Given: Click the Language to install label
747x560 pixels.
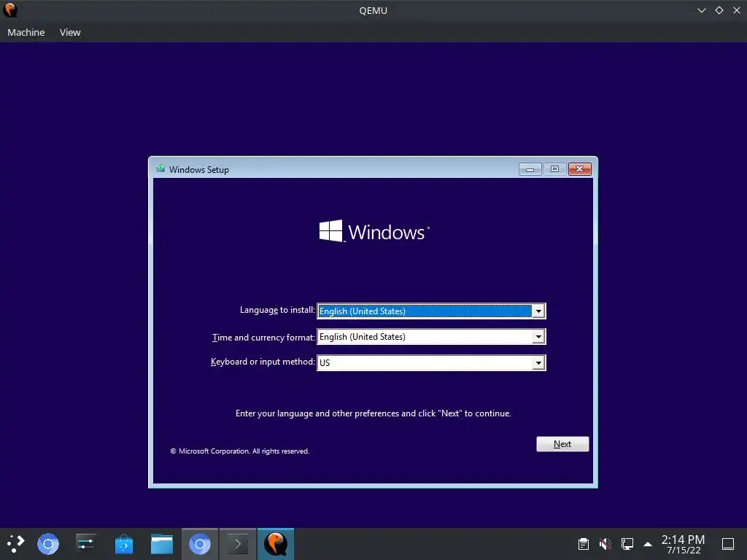Looking at the screenshot, I should 277,310.
